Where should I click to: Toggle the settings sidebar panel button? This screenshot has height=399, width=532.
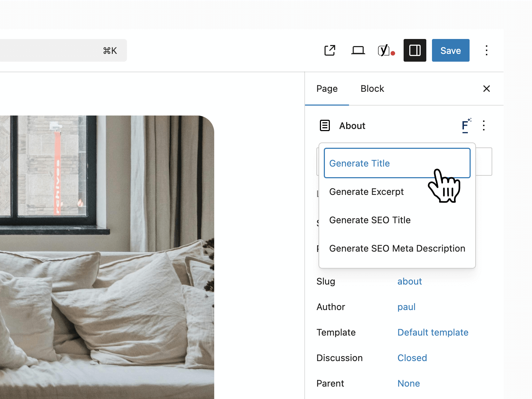click(415, 50)
